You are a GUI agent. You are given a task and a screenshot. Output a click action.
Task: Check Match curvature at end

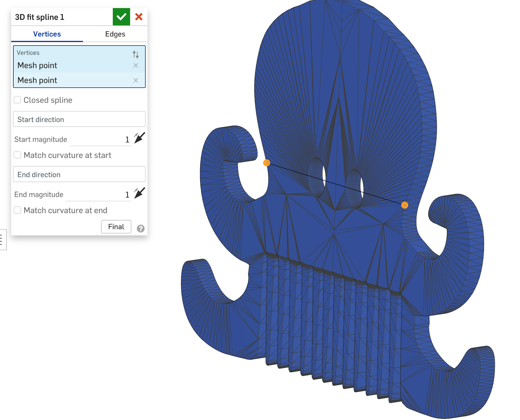point(18,210)
